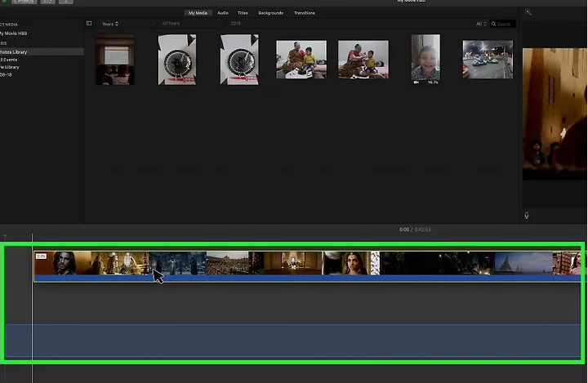Screen dimensions: 588x383
Task: Click the voiceover microphone icon
Action: click(527, 216)
